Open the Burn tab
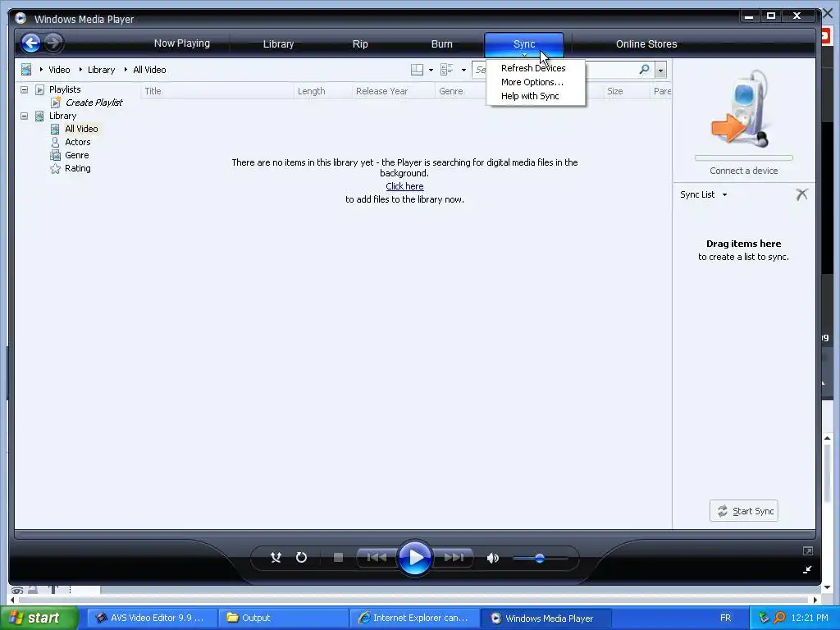The width and height of the screenshot is (840, 630). [x=441, y=44]
